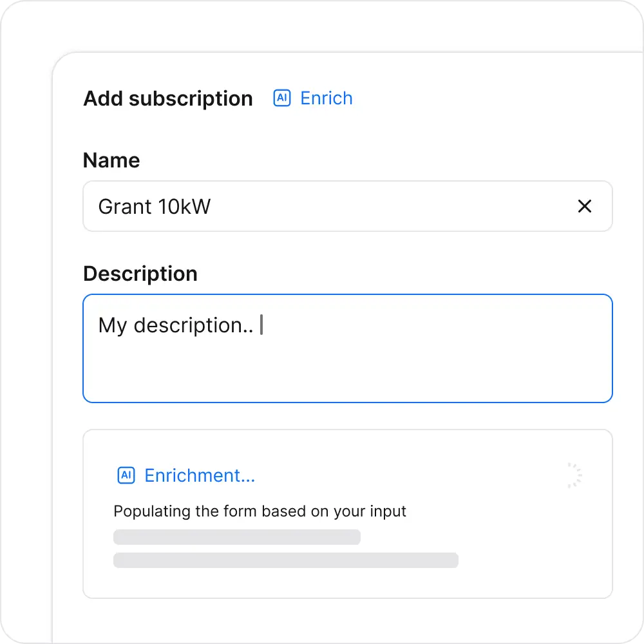Click blank header space right of Enrich
Viewport: 644px width, 644px height.
click(x=483, y=98)
